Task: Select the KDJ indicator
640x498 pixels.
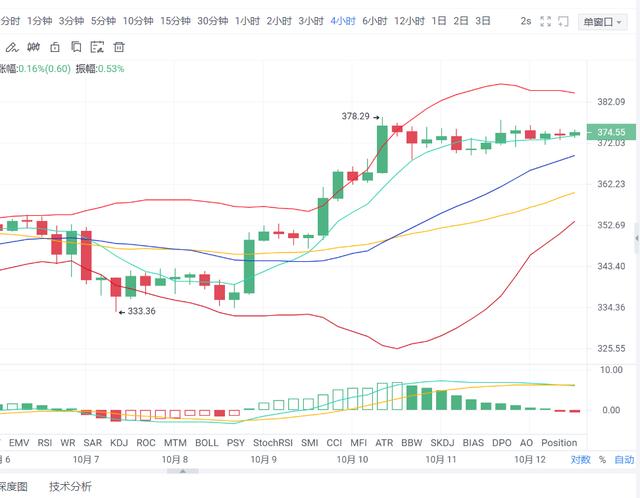Action: (x=119, y=443)
